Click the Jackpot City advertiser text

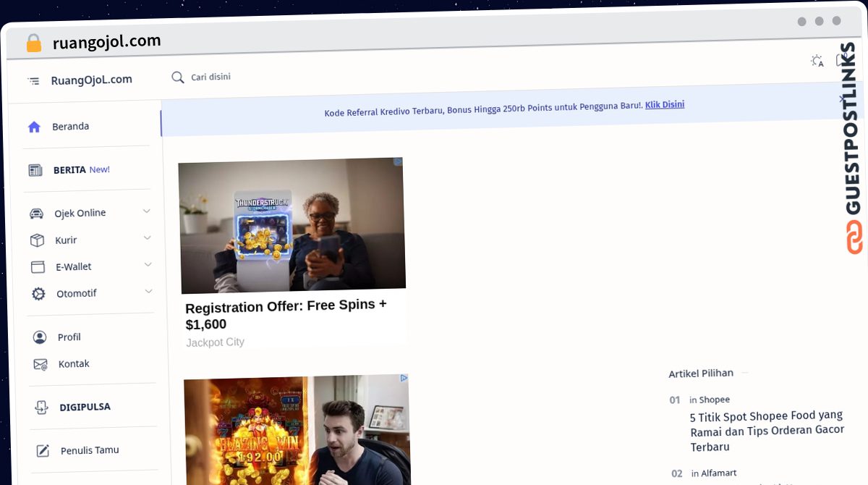point(216,342)
